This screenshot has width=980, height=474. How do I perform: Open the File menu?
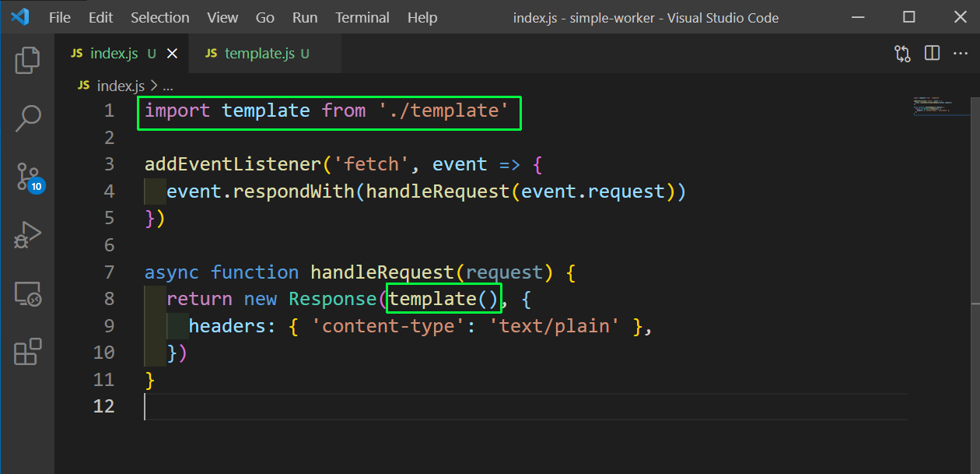tap(60, 17)
